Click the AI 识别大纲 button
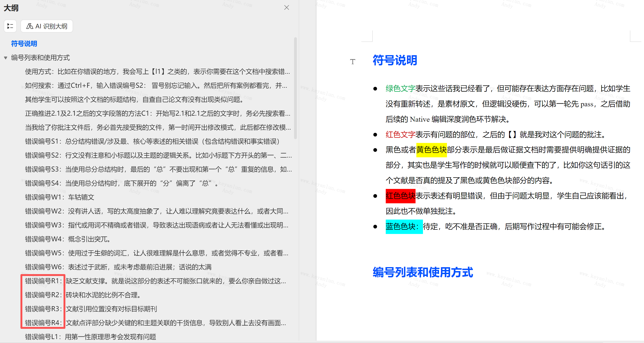The width and height of the screenshot is (644, 343). coord(47,26)
